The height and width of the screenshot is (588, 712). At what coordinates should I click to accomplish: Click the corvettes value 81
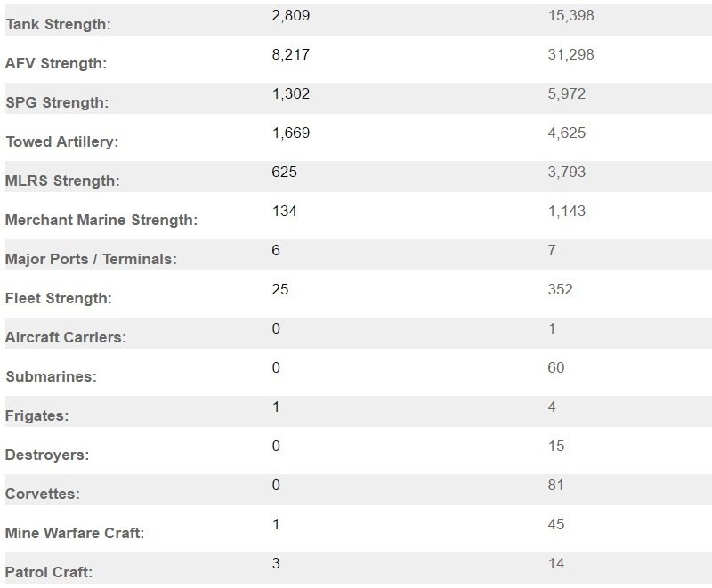tap(556, 486)
